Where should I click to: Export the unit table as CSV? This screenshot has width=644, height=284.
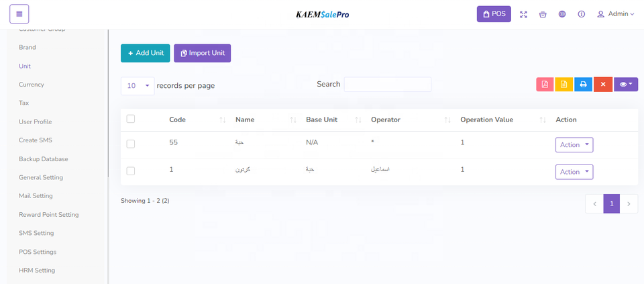[564, 85]
